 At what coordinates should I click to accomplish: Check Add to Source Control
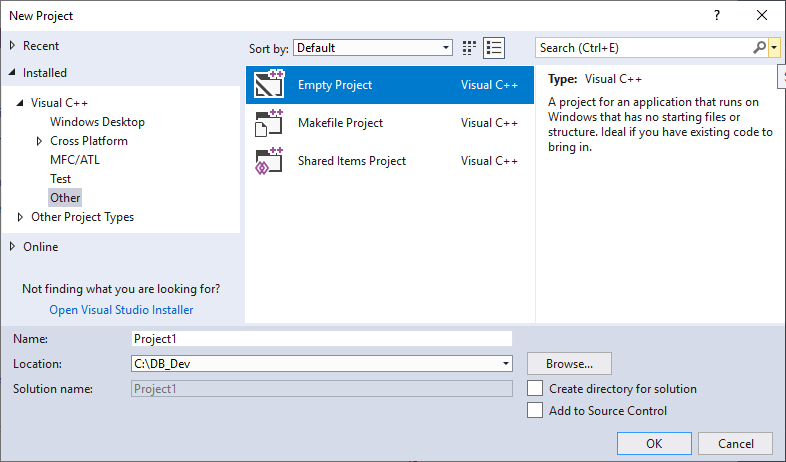pyautogui.click(x=535, y=411)
